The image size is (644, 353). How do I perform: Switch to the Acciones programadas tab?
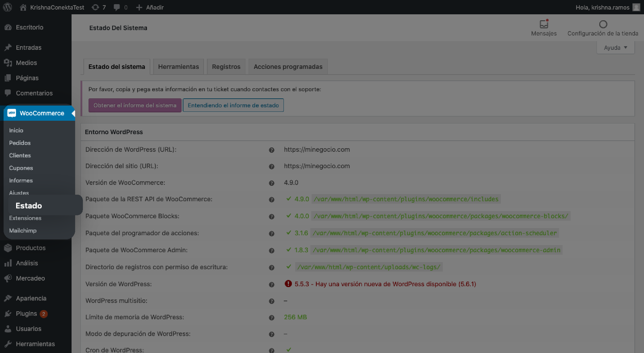288,66
